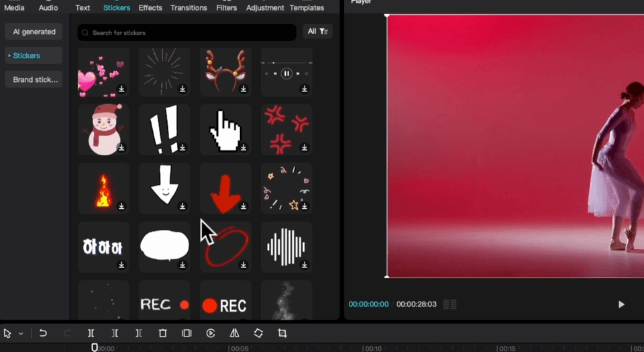Open the Effects tab
This screenshot has height=352, width=644.
point(150,7)
